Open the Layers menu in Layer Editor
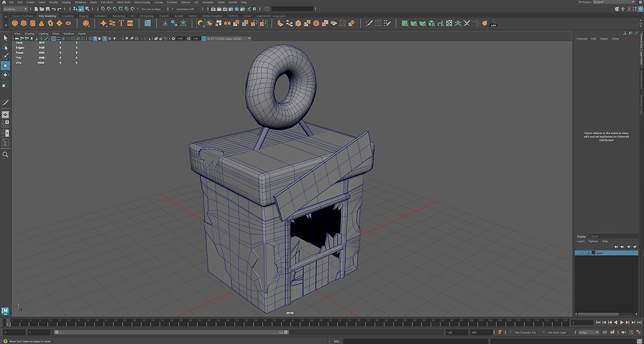644x344 pixels. point(580,241)
